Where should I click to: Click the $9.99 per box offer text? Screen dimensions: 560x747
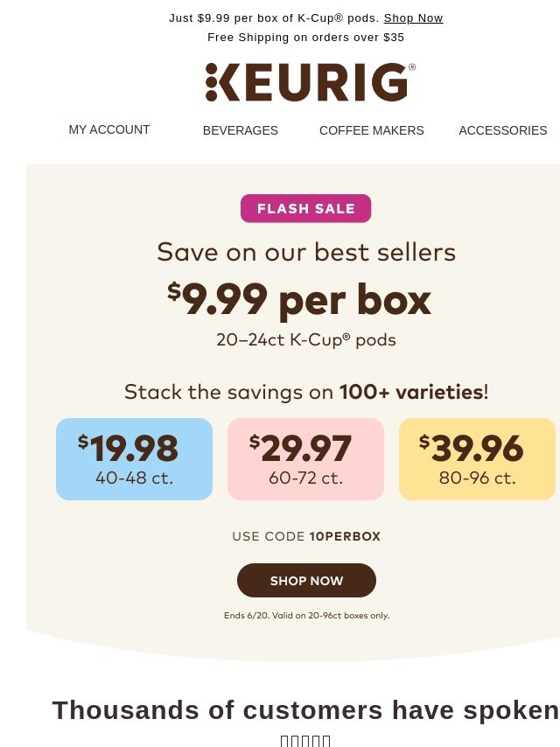[299, 300]
